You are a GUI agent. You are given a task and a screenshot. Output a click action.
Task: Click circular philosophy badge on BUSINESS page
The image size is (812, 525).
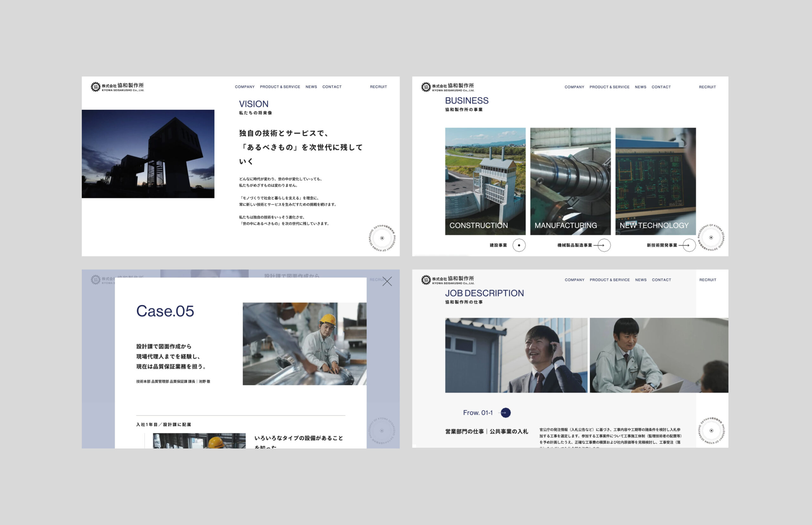click(x=711, y=238)
